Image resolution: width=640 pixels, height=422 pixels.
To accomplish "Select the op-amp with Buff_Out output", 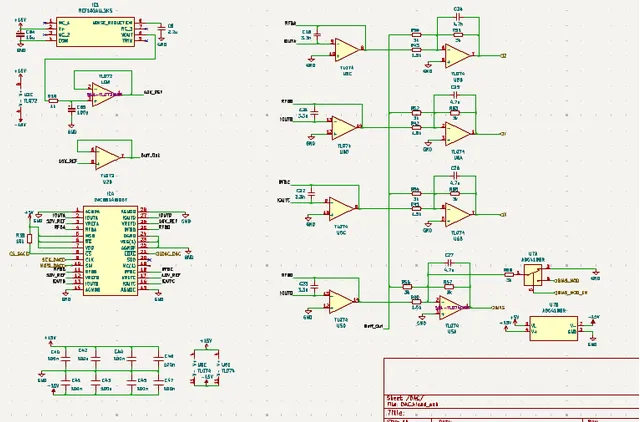I will pyautogui.click(x=106, y=156).
